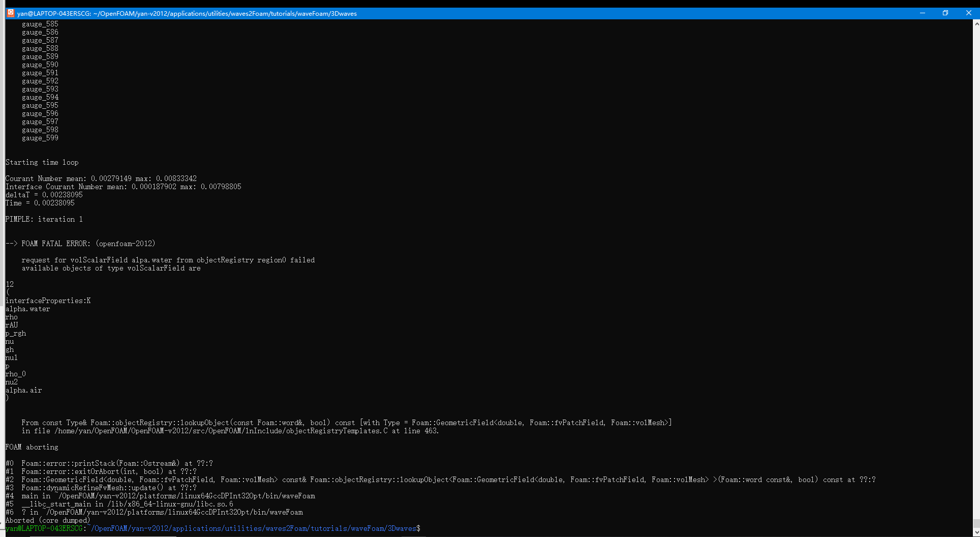Click stack frame '#4 main in' waveFoam

[x=160, y=496]
